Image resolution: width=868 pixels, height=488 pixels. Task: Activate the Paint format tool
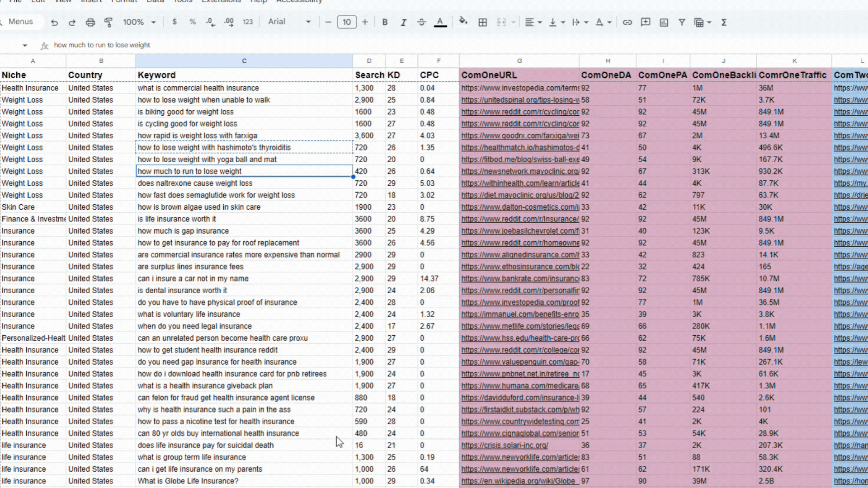(108, 22)
